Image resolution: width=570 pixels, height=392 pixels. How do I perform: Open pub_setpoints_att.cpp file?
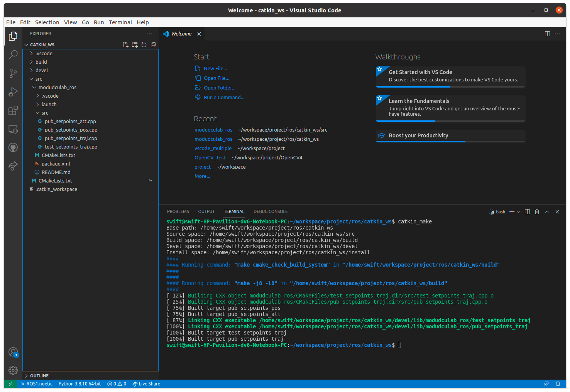(x=90, y=121)
